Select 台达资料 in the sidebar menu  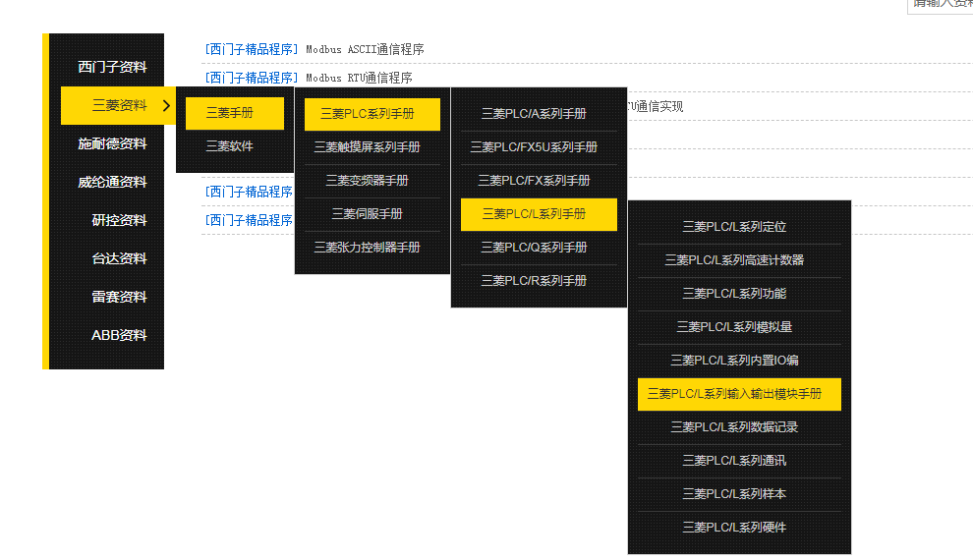(x=119, y=258)
